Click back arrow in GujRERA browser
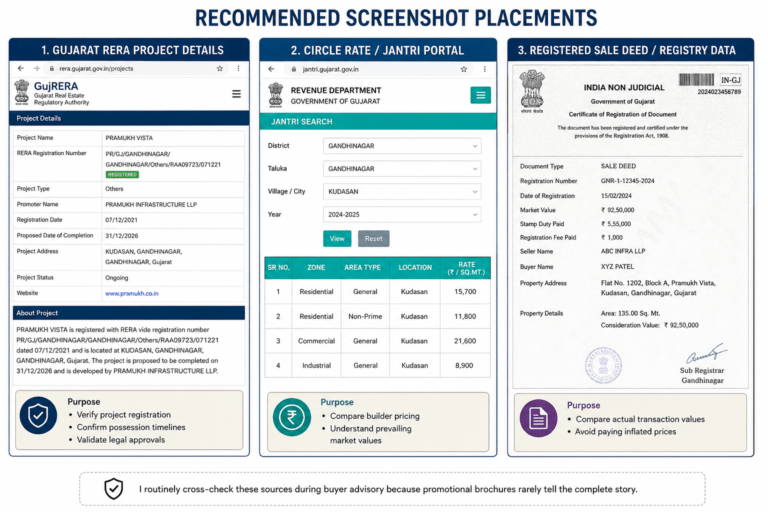 [21, 69]
